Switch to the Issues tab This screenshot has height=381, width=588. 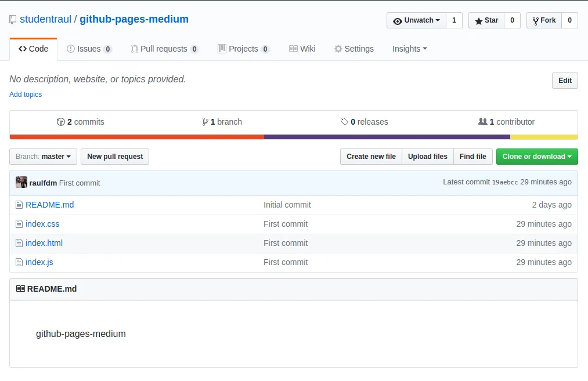(89, 49)
